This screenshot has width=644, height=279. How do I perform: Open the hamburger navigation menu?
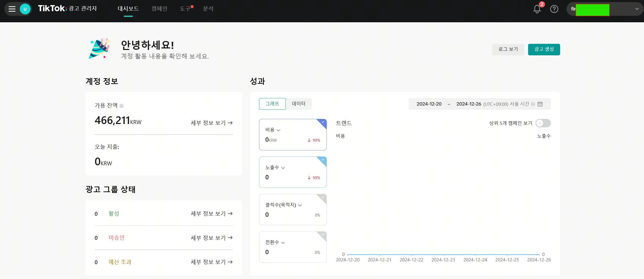point(12,9)
